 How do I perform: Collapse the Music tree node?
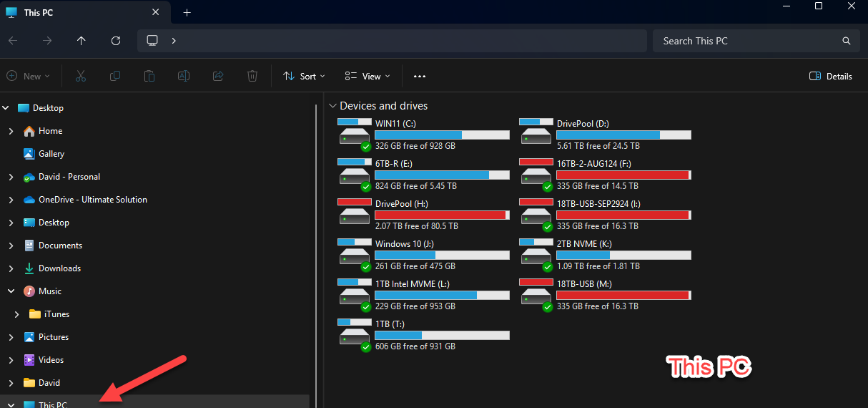pos(11,291)
